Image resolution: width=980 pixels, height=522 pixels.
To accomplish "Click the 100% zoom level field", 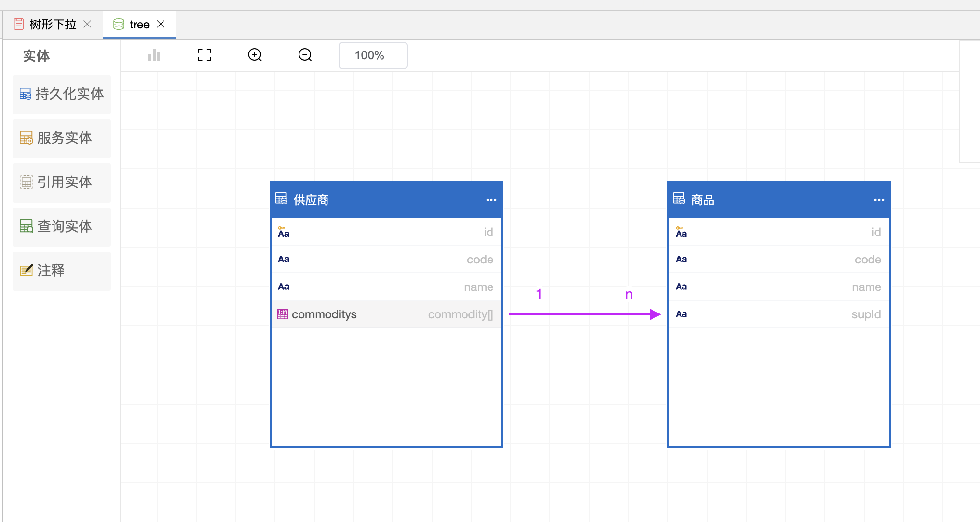I will (373, 55).
